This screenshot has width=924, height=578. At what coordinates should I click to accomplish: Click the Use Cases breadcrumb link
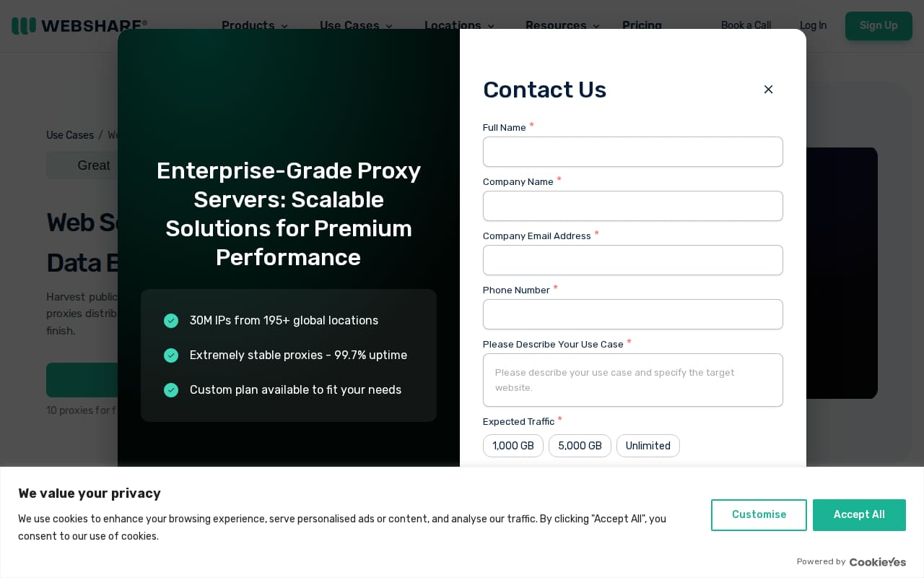coord(70,135)
